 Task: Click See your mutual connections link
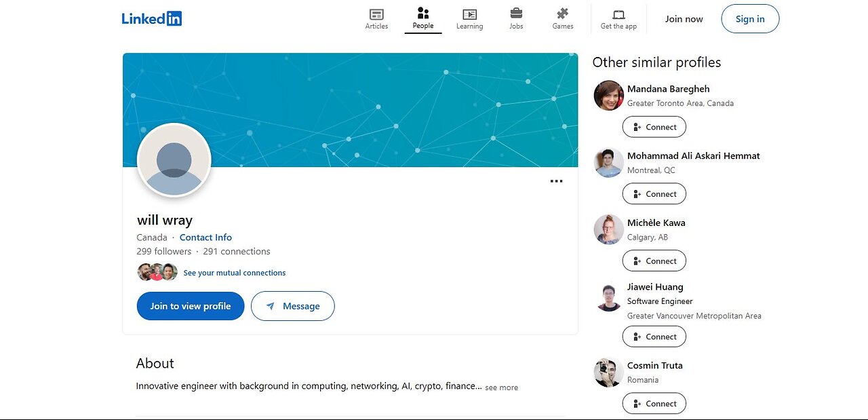[235, 273]
